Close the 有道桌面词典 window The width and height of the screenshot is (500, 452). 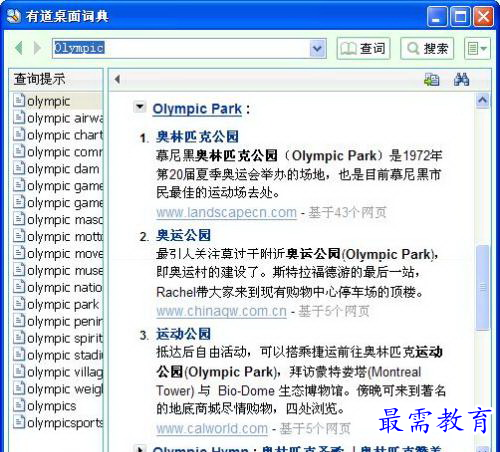[x=483, y=16]
